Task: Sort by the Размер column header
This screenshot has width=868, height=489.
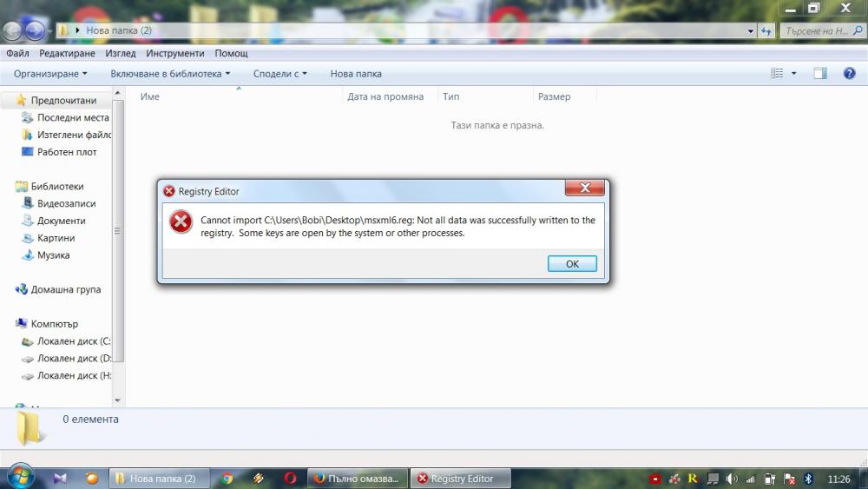Action: click(x=554, y=96)
